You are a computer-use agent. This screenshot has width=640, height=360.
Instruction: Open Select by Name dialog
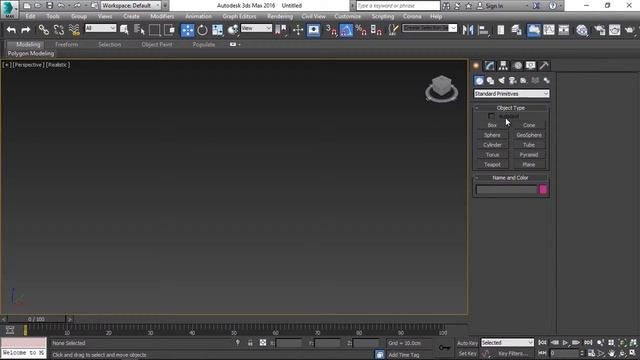[x=139, y=30]
